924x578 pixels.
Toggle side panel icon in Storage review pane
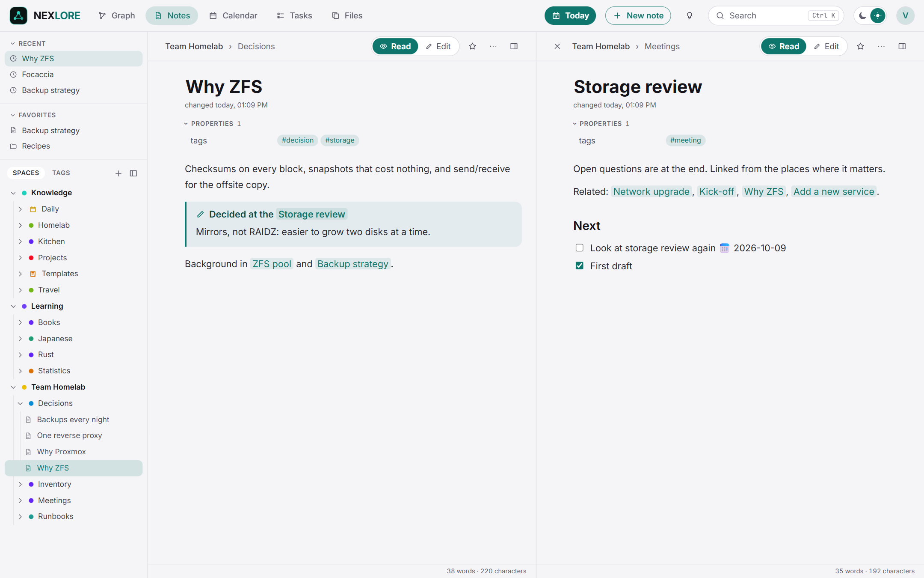(x=902, y=46)
